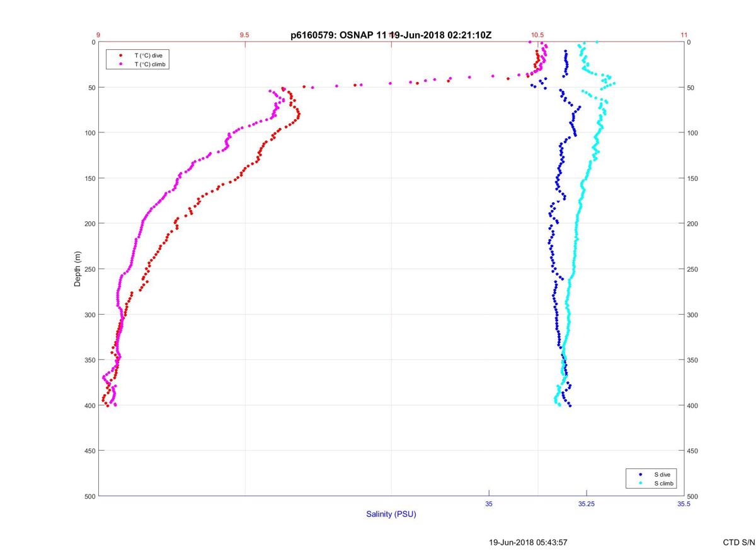This screenshot has width=756, height=558.
Task: Click the left depth axis tick label 300
Action: [x=89, y=315]
